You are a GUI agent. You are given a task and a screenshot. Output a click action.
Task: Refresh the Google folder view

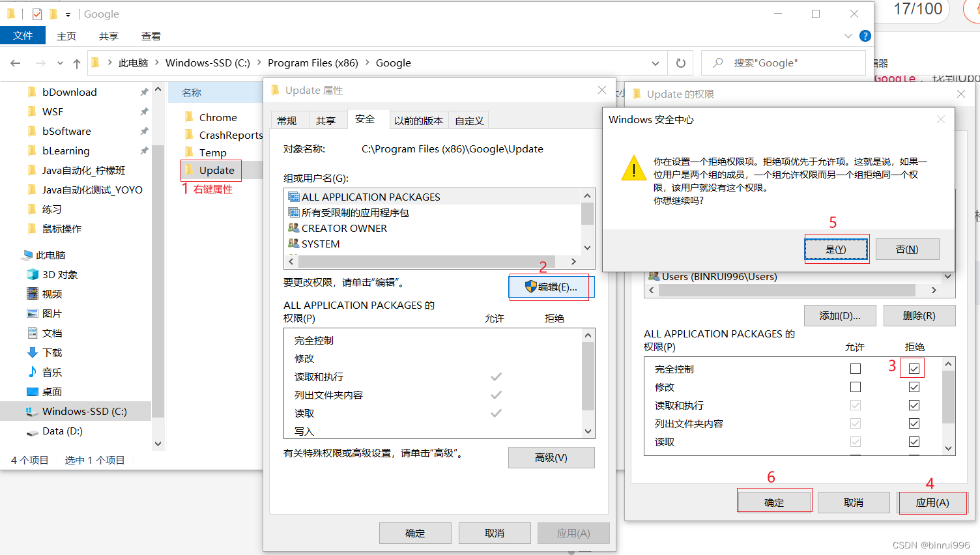tap(681, 63)
